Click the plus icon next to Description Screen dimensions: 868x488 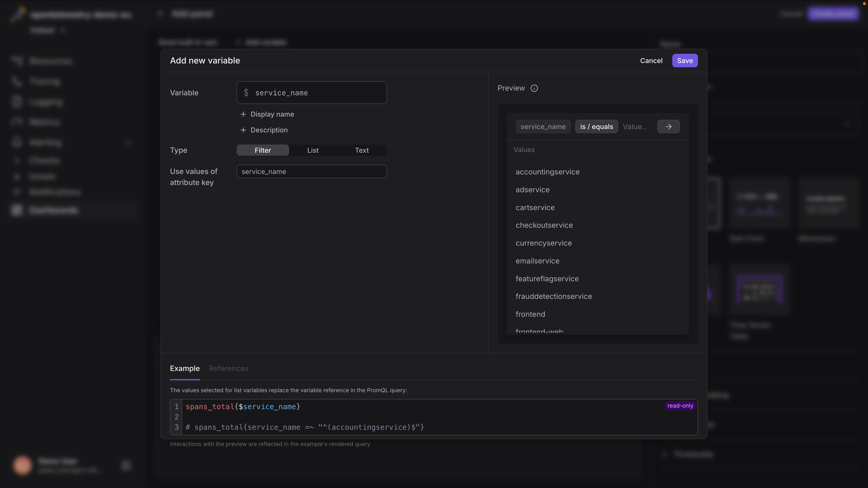tap(243, 130)
